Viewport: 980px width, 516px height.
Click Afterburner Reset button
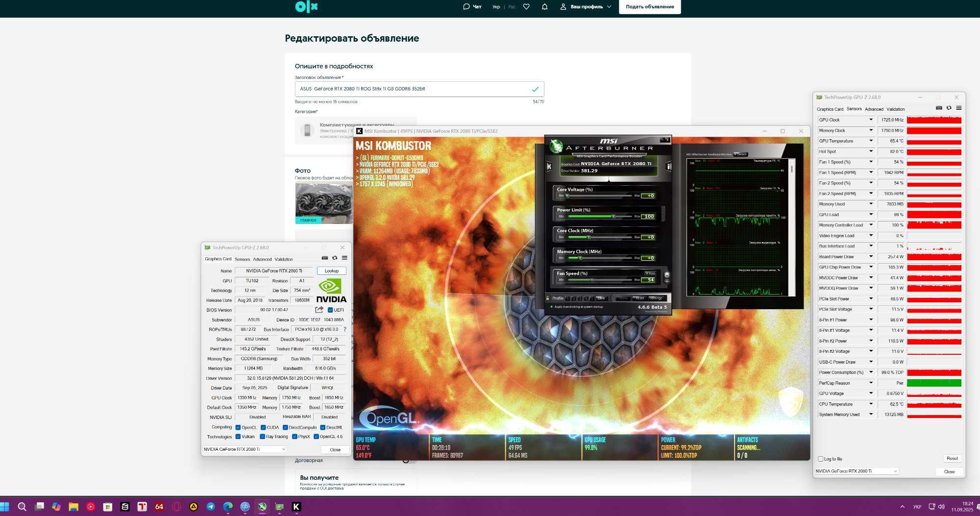(639, 298)
